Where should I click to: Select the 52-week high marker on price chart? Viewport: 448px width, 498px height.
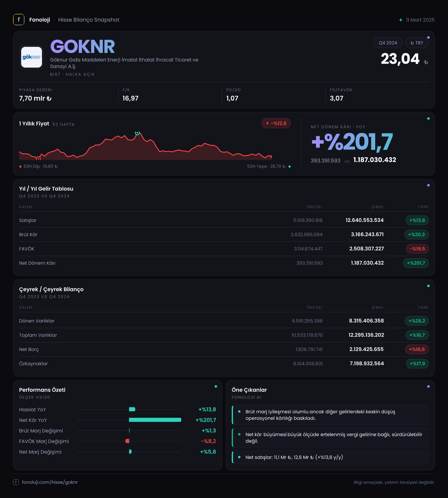(137, 133)
